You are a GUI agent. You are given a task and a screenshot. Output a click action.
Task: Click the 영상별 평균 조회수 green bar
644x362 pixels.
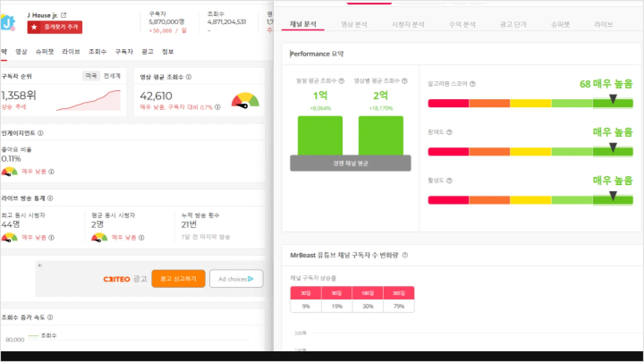(381, 136)
